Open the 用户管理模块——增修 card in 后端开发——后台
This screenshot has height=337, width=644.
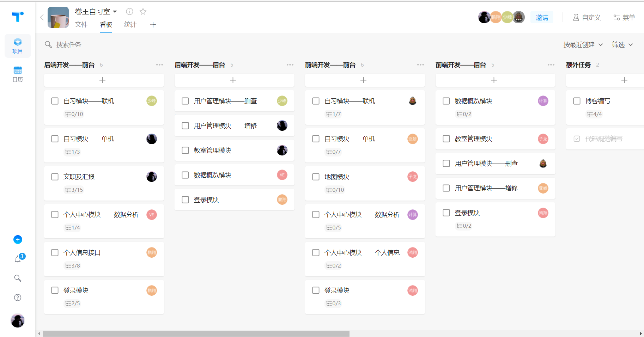(x=235, y=126)
